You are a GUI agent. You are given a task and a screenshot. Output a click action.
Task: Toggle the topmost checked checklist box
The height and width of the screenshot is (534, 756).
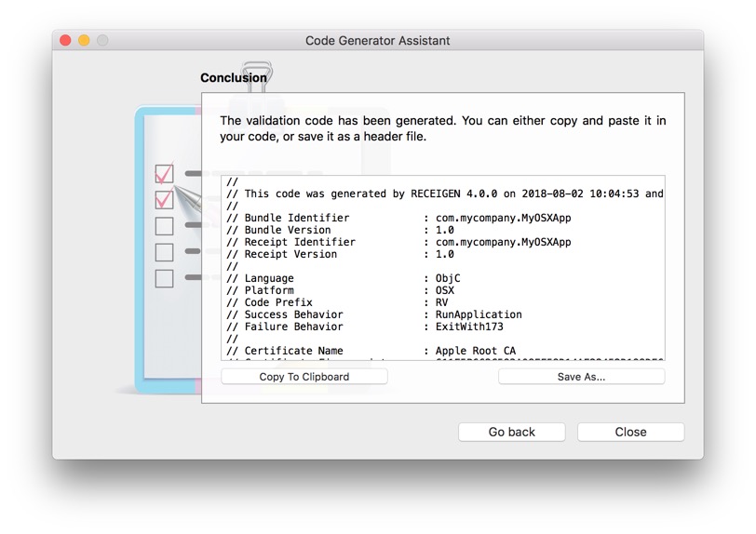tap(164, 173)
